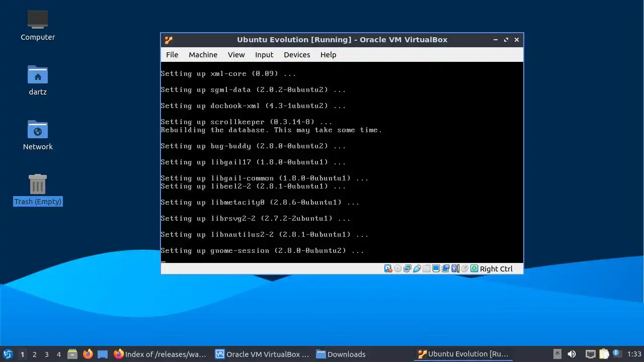
Task: Open the Machine menu
Action: 203,55
